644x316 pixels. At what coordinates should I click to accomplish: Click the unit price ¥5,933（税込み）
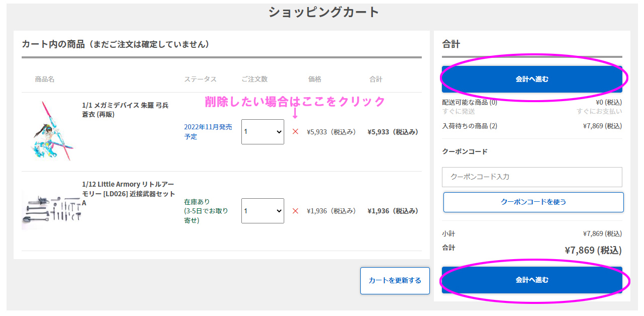pyautogui.click(x=332, y=132)
